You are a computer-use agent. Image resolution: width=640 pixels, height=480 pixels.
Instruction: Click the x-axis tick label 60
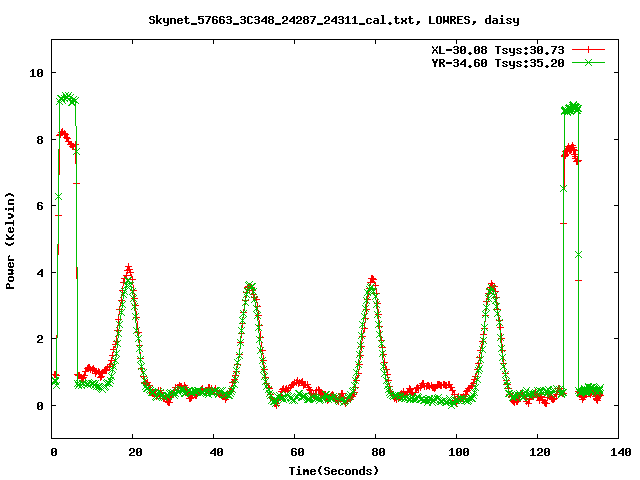pos(297,452)
